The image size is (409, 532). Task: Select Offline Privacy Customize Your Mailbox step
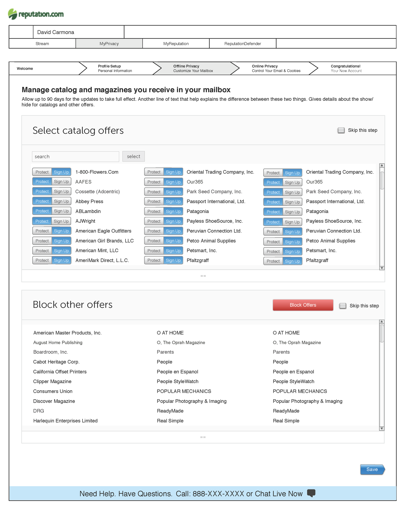pos(195,68)
